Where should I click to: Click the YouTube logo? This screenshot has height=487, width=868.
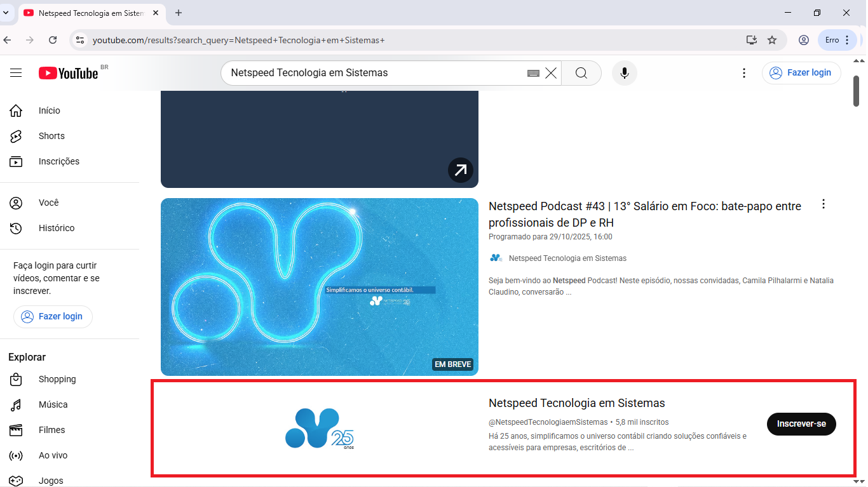coord(69,73)
